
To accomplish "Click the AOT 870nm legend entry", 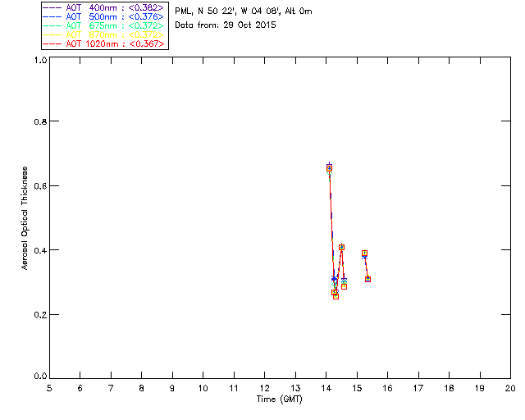I will (x=103, y=34).
